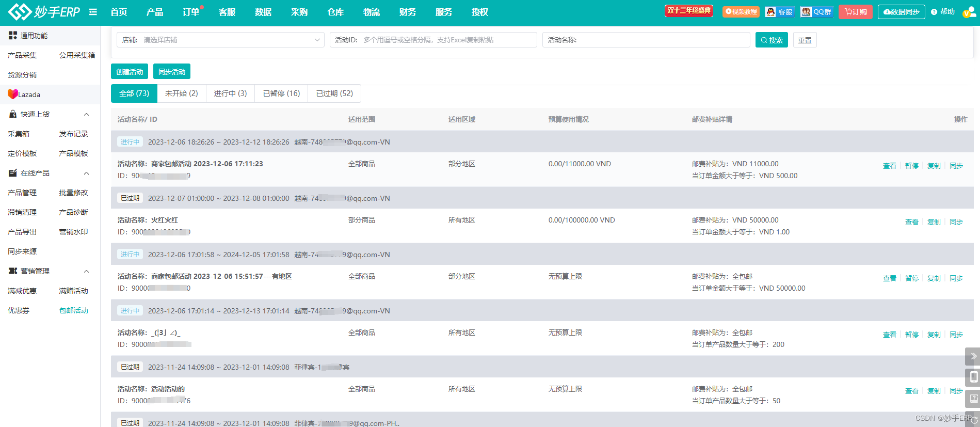Viewport: 980px width, 427px height.
Task: Switch to the 已暂停 (16) tab
Action: coord(281,93)
